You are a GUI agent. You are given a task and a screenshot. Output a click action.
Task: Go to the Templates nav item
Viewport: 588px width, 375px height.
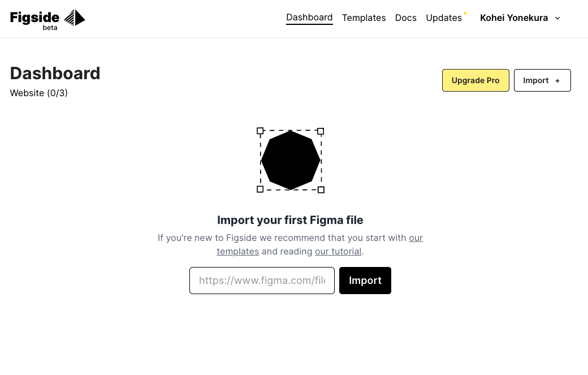pos(364,18)
